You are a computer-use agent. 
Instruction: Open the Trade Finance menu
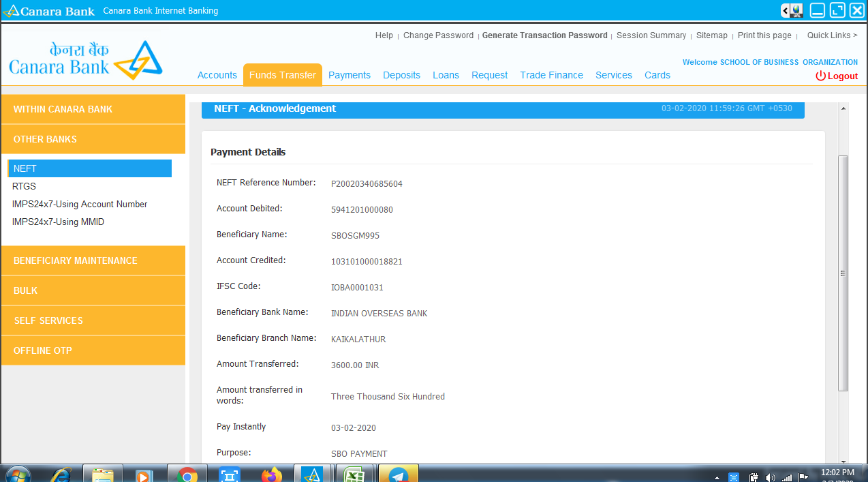(x=552, y=75)
